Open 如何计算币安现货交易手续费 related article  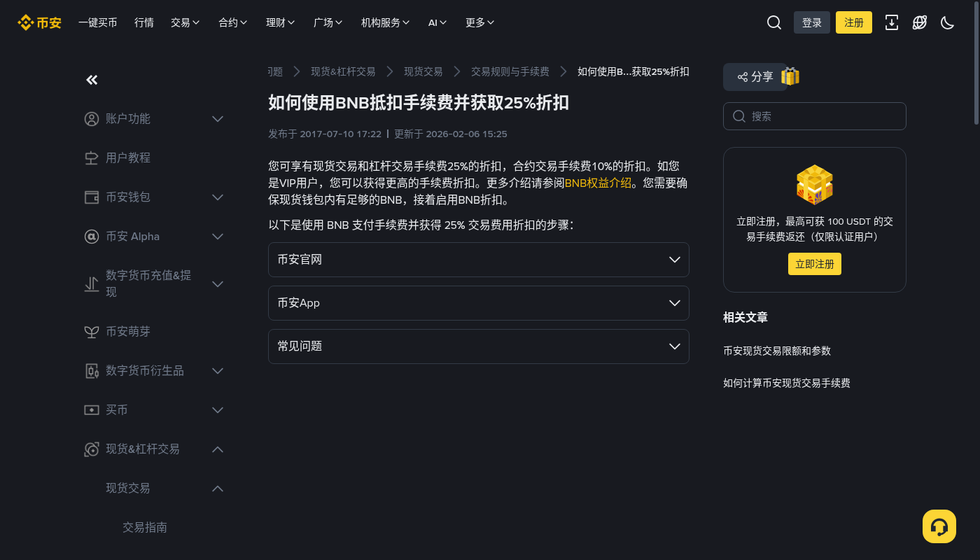[x=787, y=383]
